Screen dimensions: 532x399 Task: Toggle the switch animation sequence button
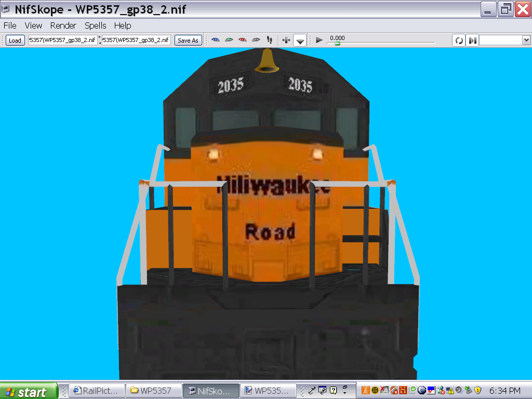coord(472,41)
